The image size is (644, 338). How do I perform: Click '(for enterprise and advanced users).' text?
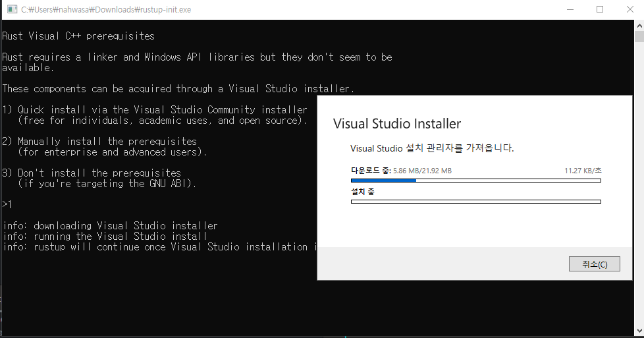[x=112, y=152]
